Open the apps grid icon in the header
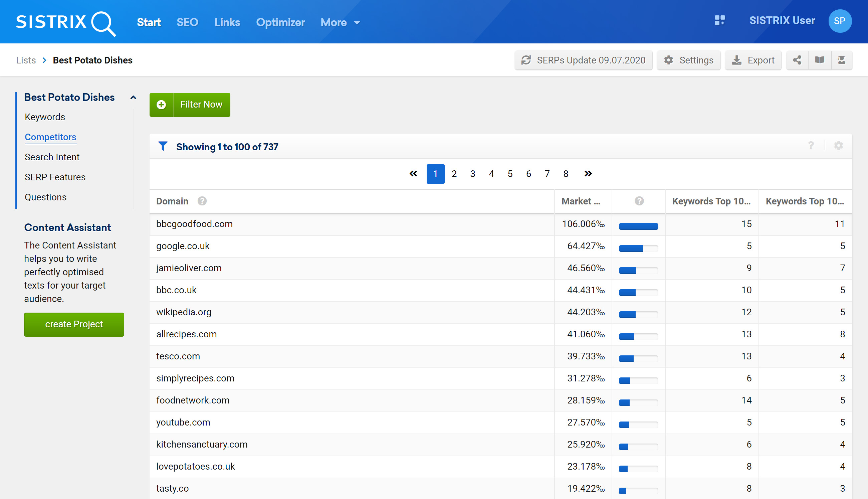This screenshot has height=499, width=868. 720,21
